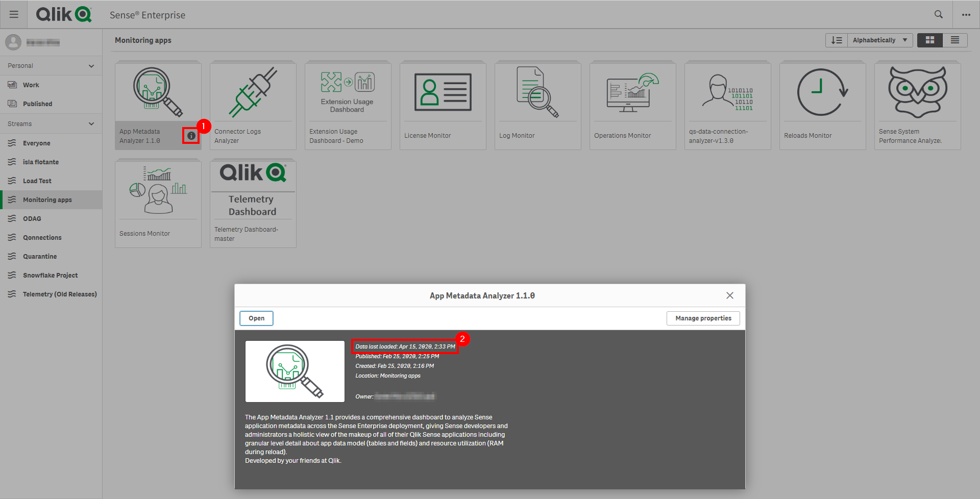
Task: Click the info icon on App Metadata Analyzer
Action: [x=191, y=136]
